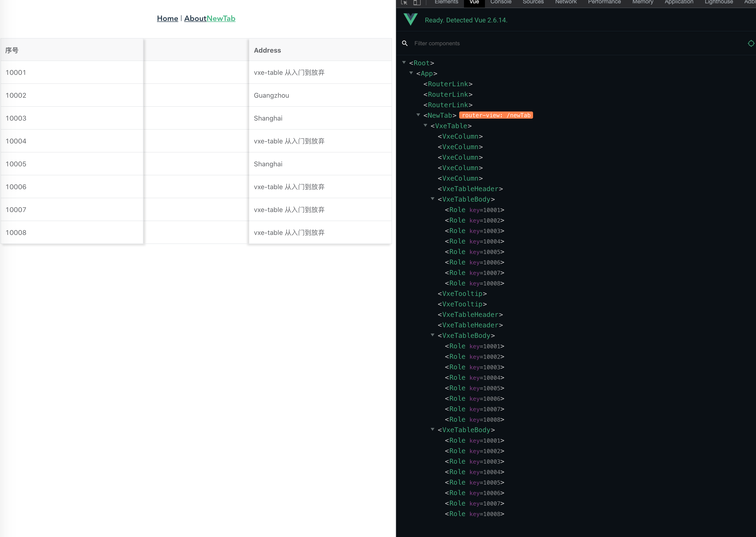Collapse the VxeTable component arrow
The image size is (756, 537).
pos(425,126)
